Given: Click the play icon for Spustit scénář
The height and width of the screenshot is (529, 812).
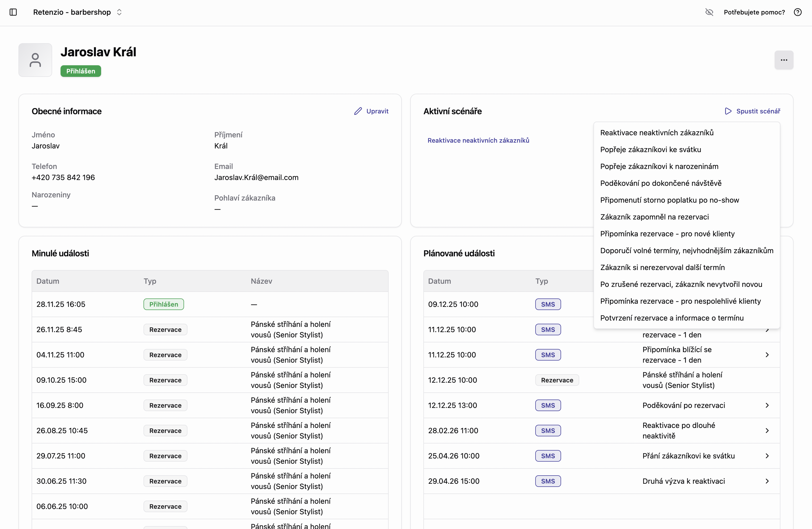Looking at the screenshot, I should [728, 111].
